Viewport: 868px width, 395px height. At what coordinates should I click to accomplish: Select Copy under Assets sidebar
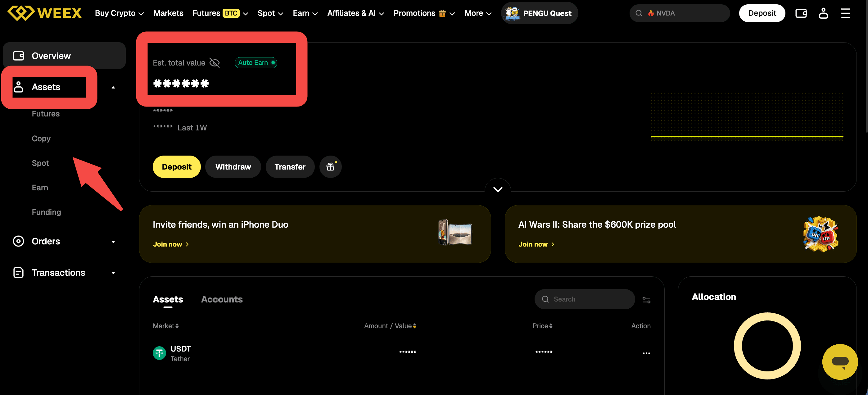41,138
